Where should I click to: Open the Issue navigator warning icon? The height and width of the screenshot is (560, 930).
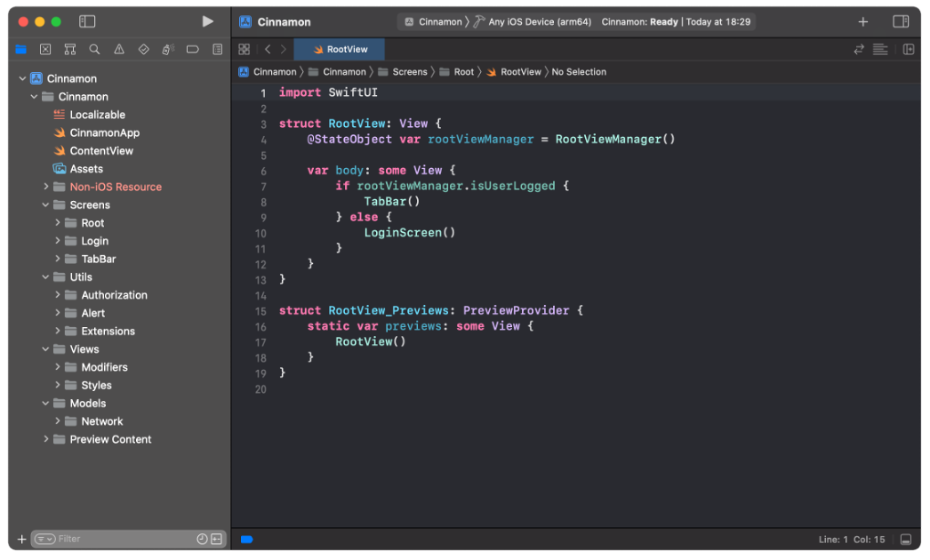pyautogui.click(x=119, y=50)
